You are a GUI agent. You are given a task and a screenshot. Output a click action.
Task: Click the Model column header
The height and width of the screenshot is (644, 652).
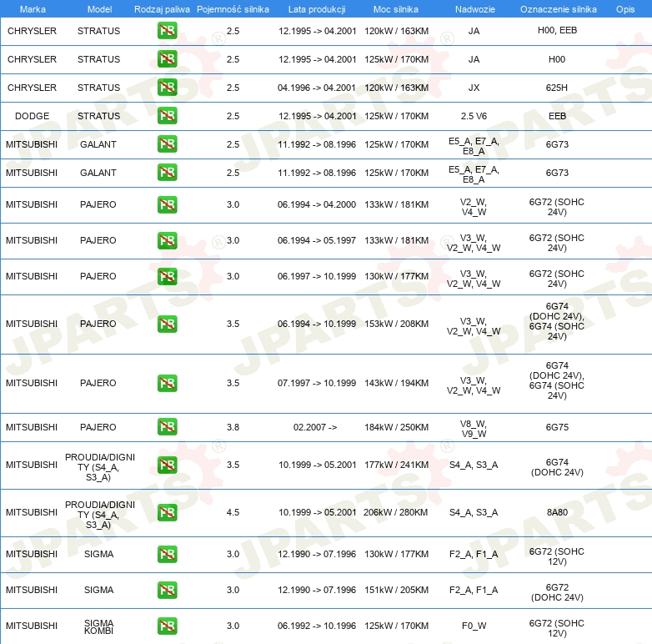[99, 9]
